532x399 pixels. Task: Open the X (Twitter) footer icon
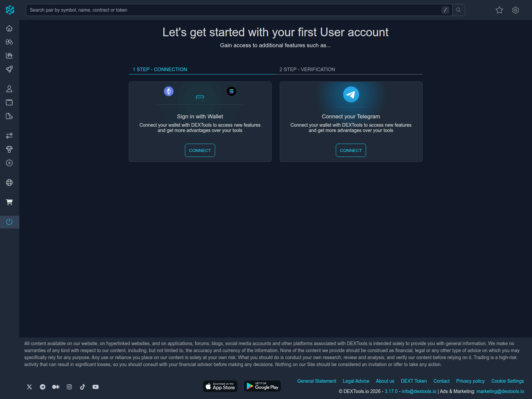click(30, 387)
